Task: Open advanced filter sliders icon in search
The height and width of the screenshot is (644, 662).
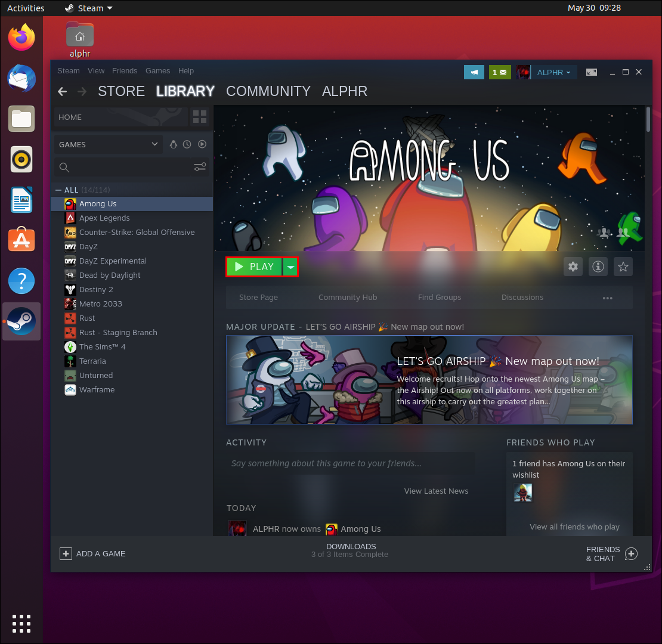Action: pyautogui.click(x=200, y=167)
